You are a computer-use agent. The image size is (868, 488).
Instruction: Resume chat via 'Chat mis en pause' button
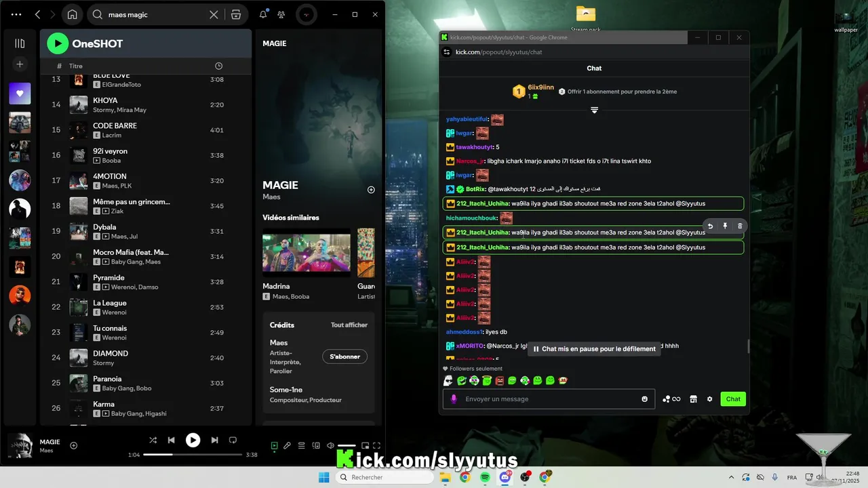click(x=594, y=349)
